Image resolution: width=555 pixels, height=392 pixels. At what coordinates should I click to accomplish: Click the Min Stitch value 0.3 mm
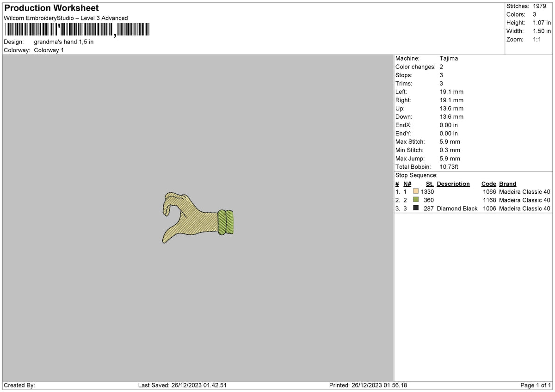point(450,150)
